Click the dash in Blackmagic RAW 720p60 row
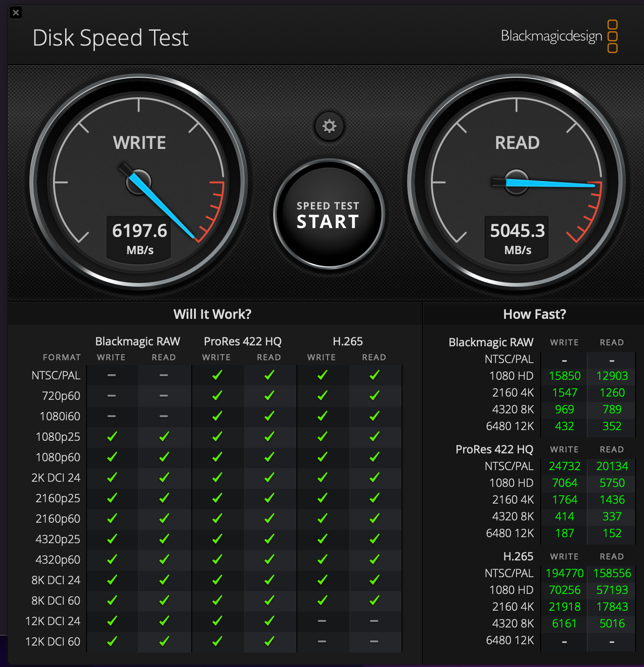 pos(111,396)
